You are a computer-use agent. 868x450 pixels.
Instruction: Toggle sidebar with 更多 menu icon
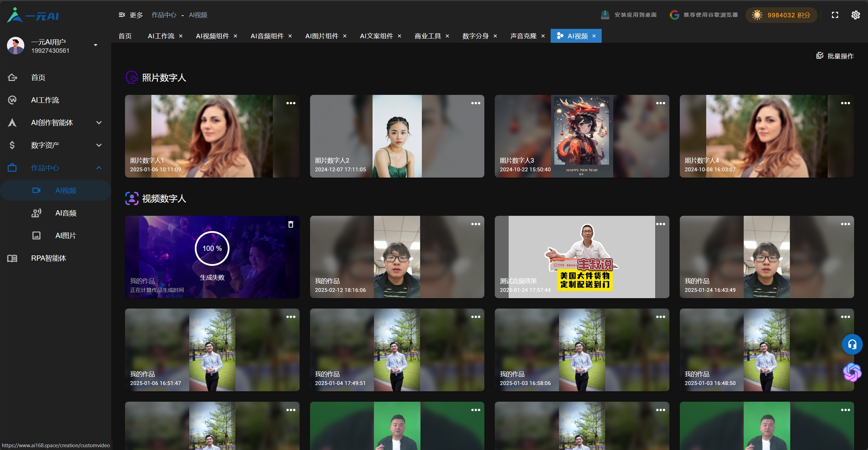point(122,15)
